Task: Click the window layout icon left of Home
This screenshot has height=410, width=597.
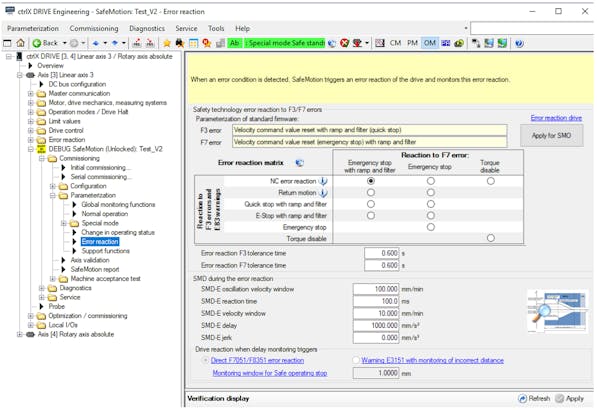Action: (7, 43)
